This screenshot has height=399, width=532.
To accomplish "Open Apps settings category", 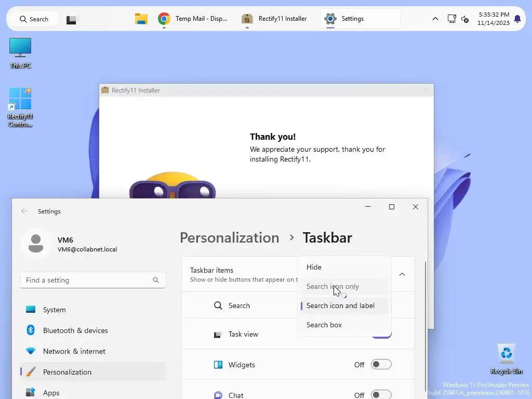I will (x=93, y=393).
